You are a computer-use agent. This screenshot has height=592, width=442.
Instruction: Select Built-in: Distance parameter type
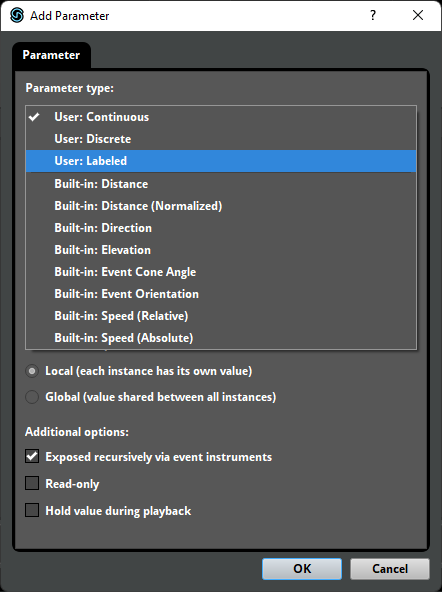coord(221,184)
